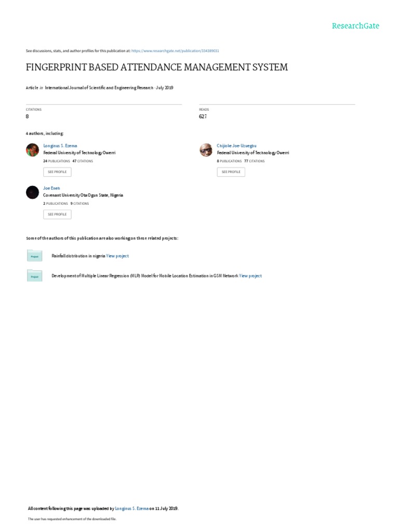Click See Profile under Chijioke Joe-Uzuegbu

[x=231, y=172]
